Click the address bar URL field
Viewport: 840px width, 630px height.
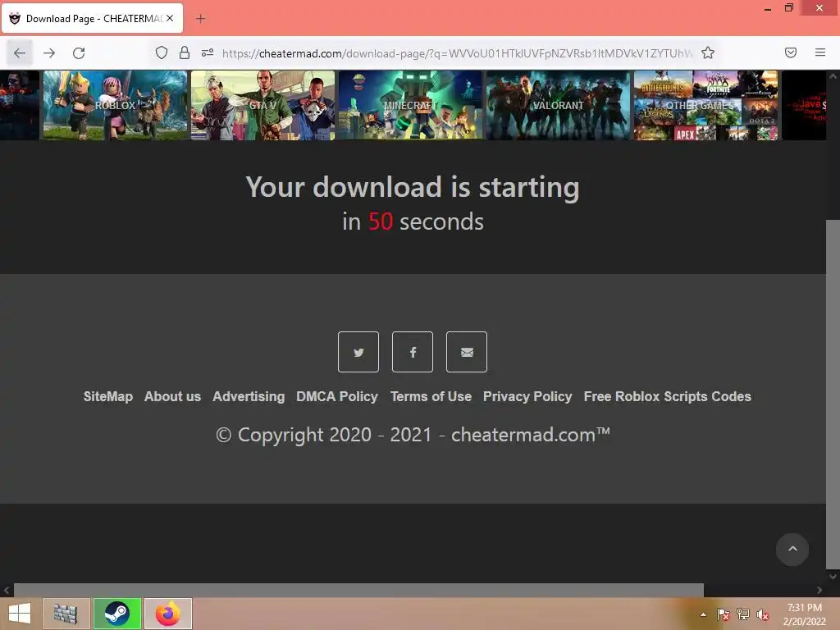click(x=457, y=53)
